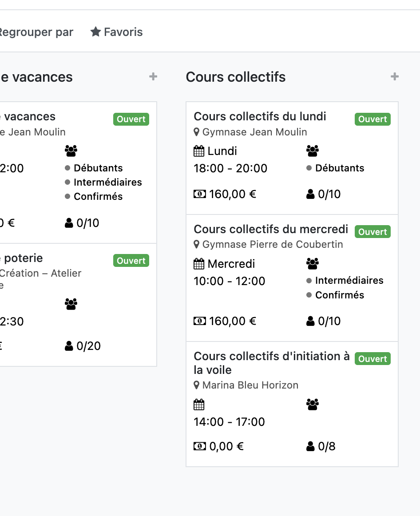Viewport: 420px width, 516px height.
Task: Click the Cours collectifs column header
Action: (x=236, y=77)
